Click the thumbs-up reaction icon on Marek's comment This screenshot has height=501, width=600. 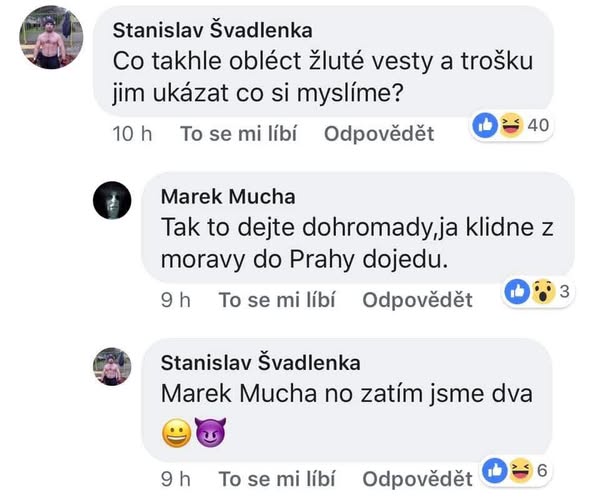[x=518, y=292]
